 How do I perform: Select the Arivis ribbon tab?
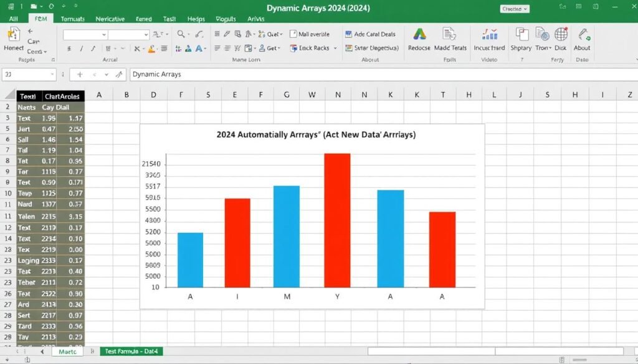pyautogui.click(x=255, y=19)
